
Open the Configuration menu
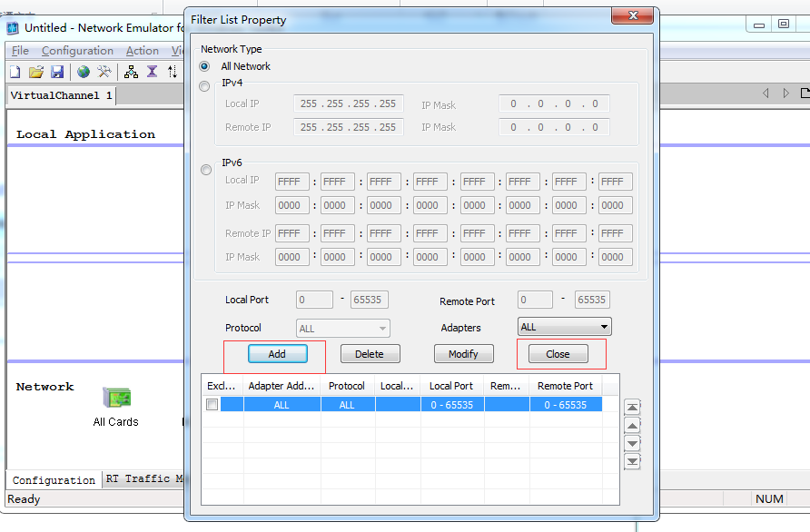pos(77,51)
